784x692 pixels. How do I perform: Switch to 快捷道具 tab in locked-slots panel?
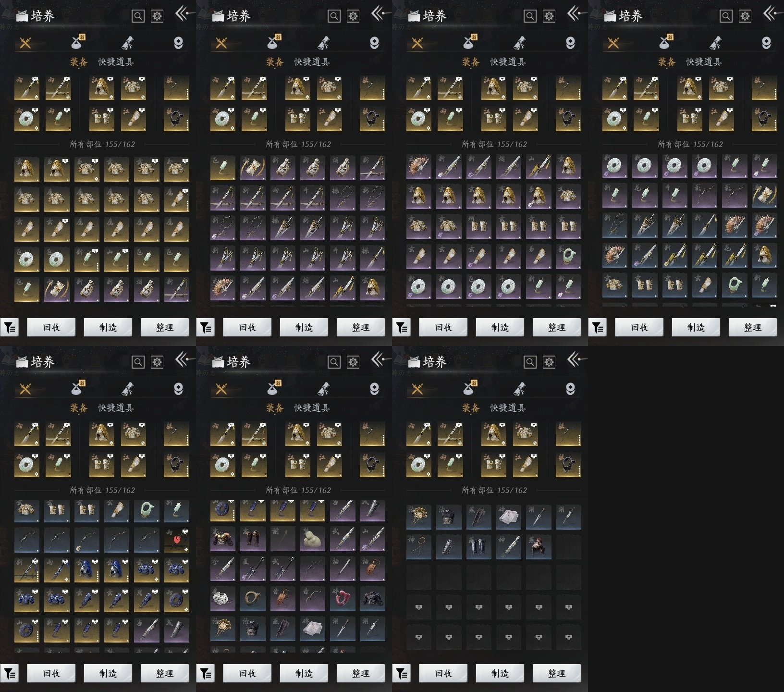(508, 408)
